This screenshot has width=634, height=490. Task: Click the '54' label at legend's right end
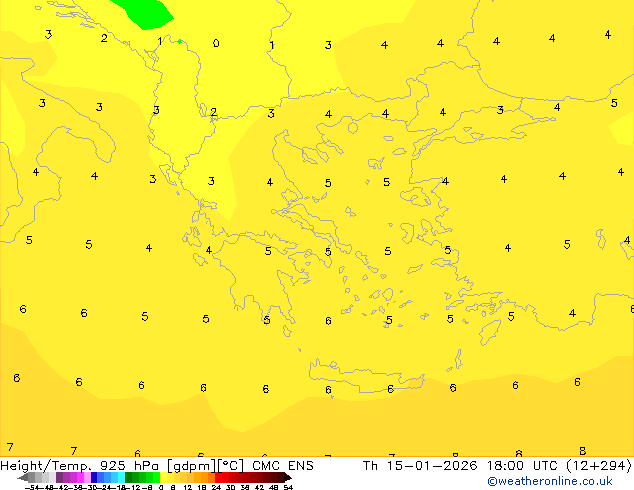(288, 487)
